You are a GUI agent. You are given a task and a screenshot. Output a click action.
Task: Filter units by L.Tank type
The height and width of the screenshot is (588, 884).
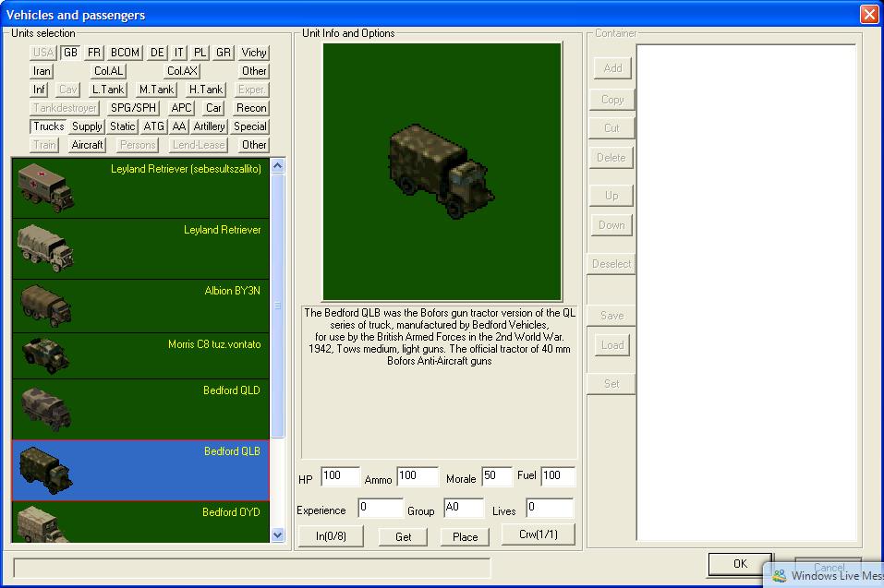tap(108, 90)
